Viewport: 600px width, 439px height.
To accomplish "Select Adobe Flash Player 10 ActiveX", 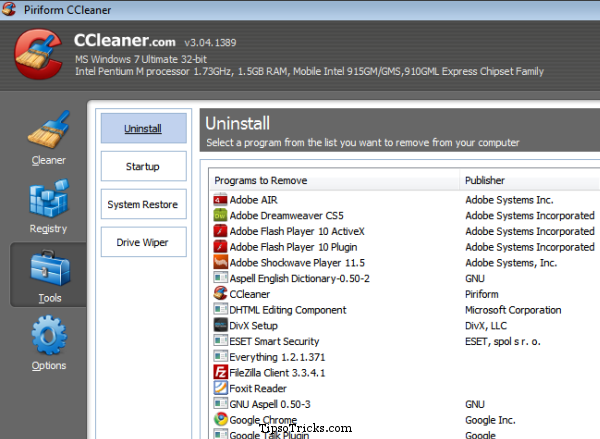I will point(297,231).
